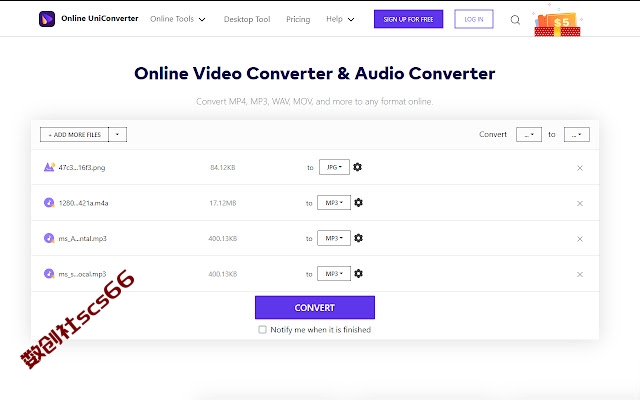Click the audio file icon of ms_s...ocal.mp3
This screenshot has width=640, height=400.
pos(49,273)
